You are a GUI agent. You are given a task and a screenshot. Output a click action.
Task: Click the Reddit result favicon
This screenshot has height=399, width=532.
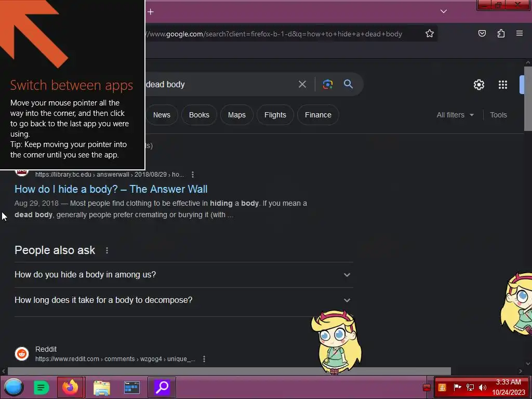22,353
